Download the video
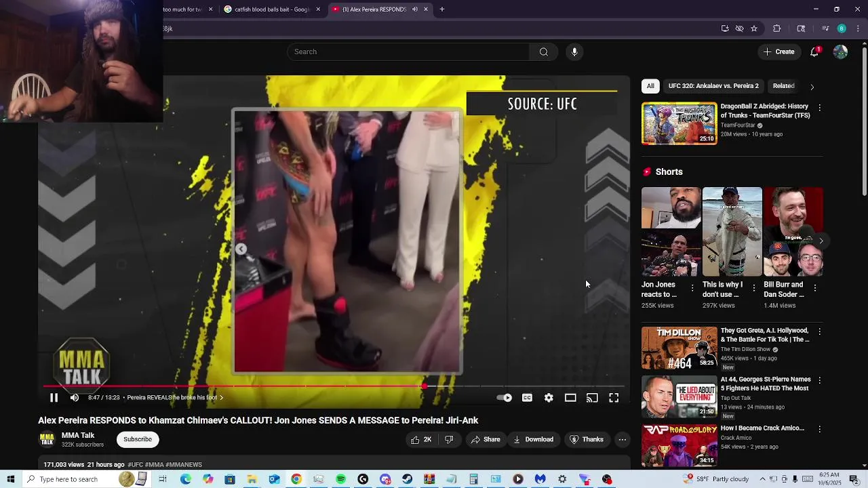 [x=533, y=439]
